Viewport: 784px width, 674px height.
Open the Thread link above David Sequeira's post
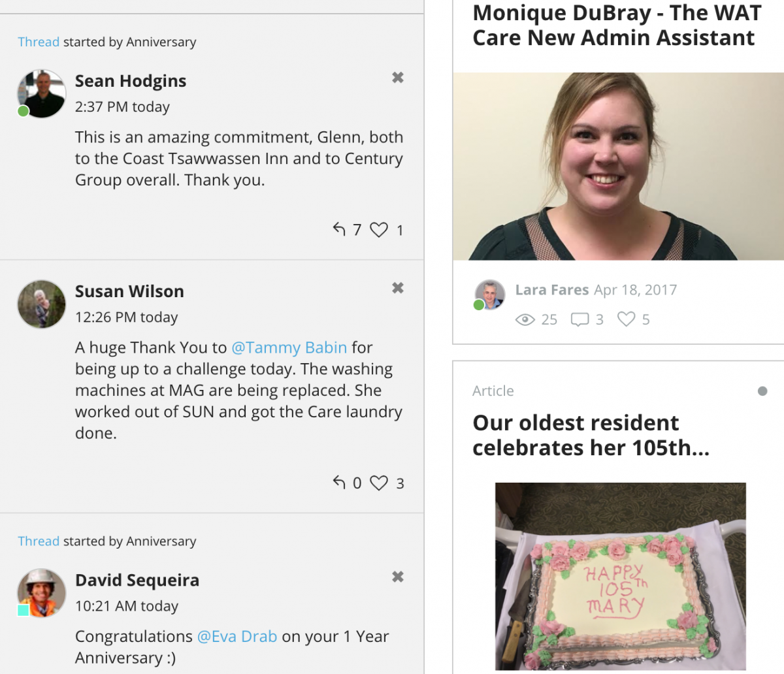39,541
